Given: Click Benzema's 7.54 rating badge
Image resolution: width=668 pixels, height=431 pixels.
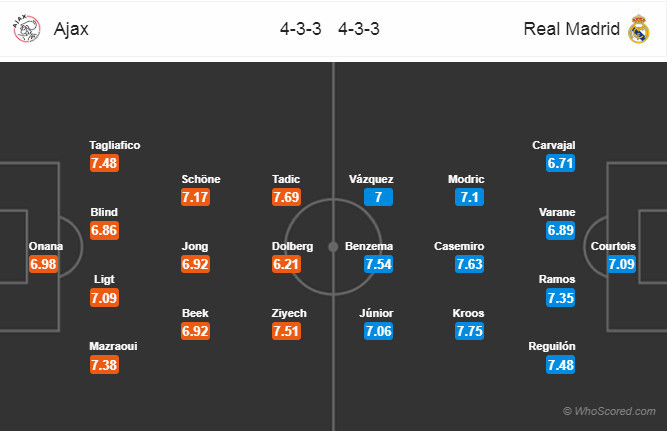Looking at the screenshot, I should (x=378, y=264).
